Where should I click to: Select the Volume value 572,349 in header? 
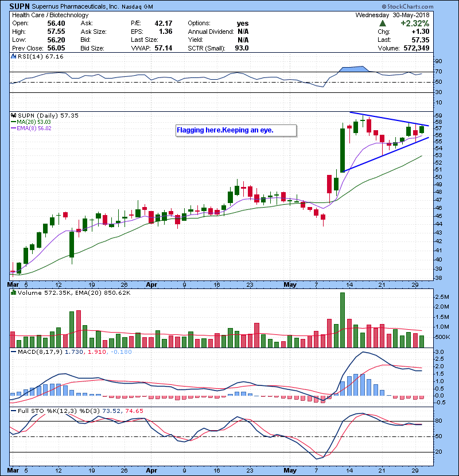pos(417,48)
